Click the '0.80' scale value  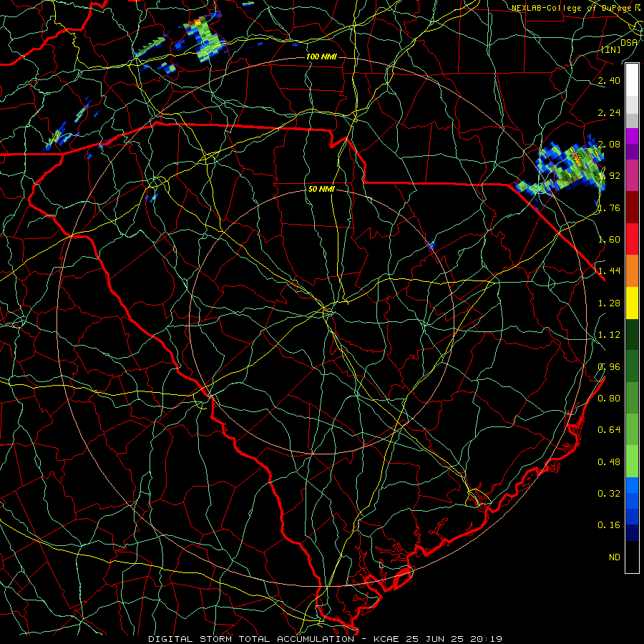609,399
